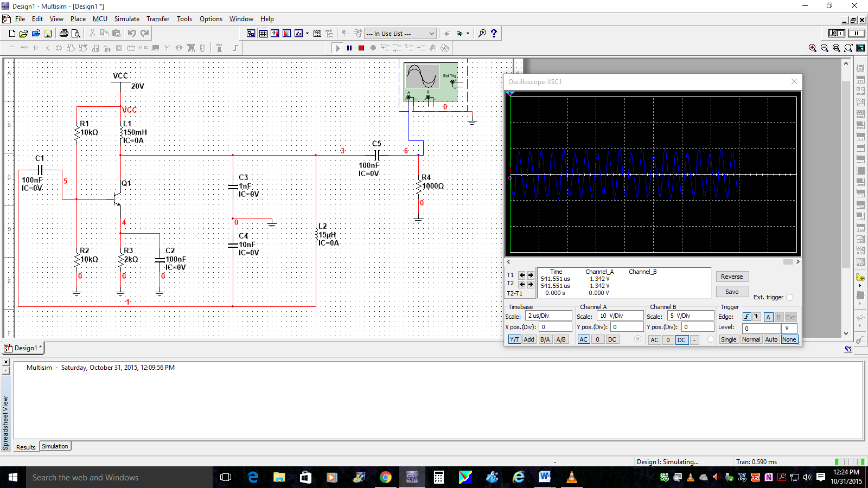Enable DC coupling on Channel A

612,339
